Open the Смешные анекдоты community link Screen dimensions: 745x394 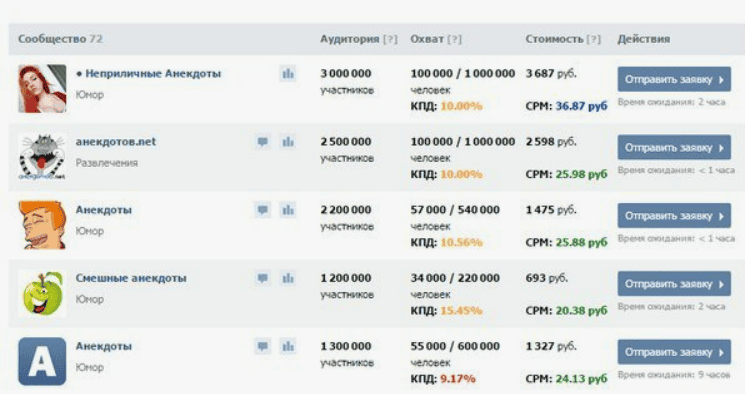[x=131, y=278]
